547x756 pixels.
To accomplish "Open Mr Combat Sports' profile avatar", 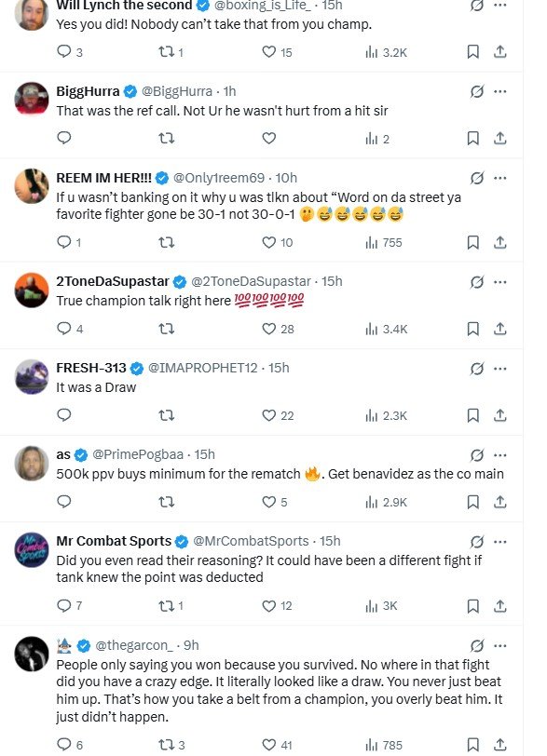I will coord(31,548).
